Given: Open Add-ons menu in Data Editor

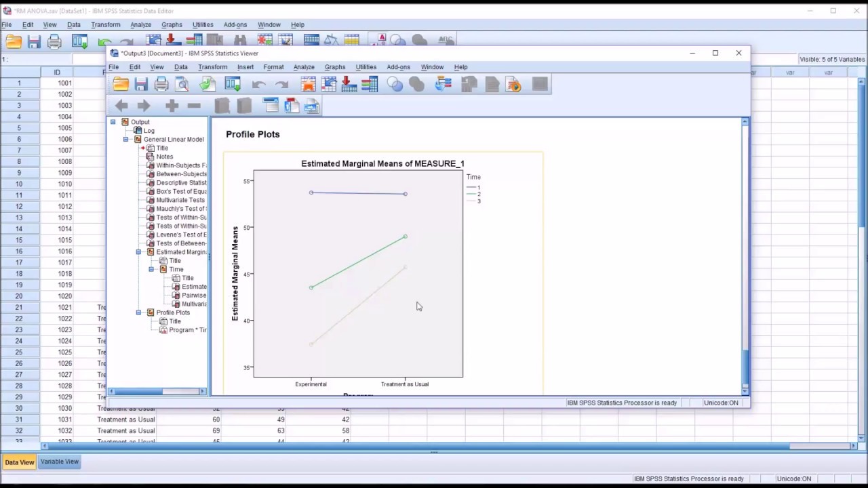Looking at the screenshot, I should click(235, 25).
